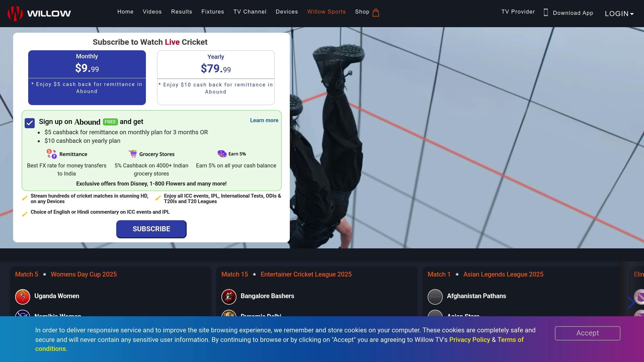The width and height of the screenshot is (644, 362).
Task: Uncheck the Sign up on Abound checkbox
Action: [x=30, y=123]
